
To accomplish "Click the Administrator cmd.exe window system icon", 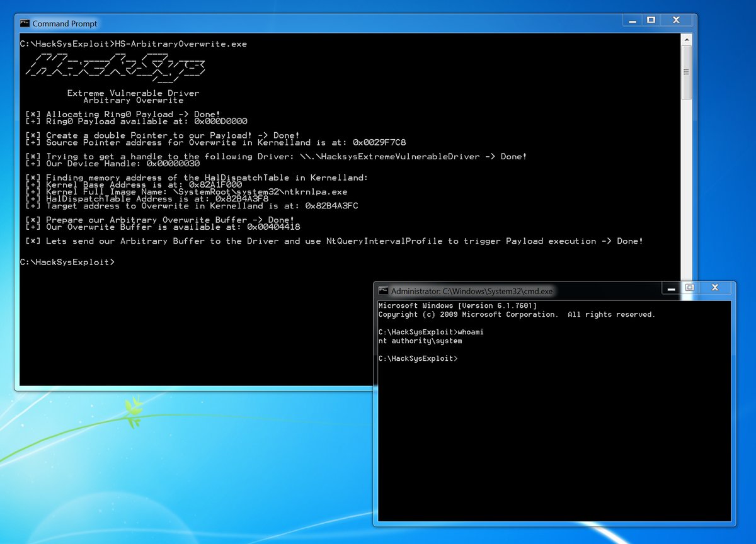I will (383, 291).
